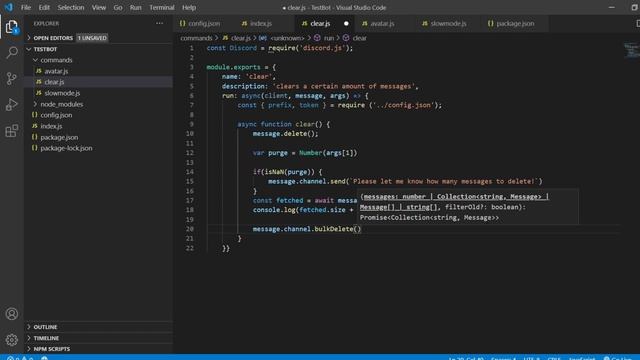Open the File menu
Screen dimensions: 640x360
tap(26, 7)
